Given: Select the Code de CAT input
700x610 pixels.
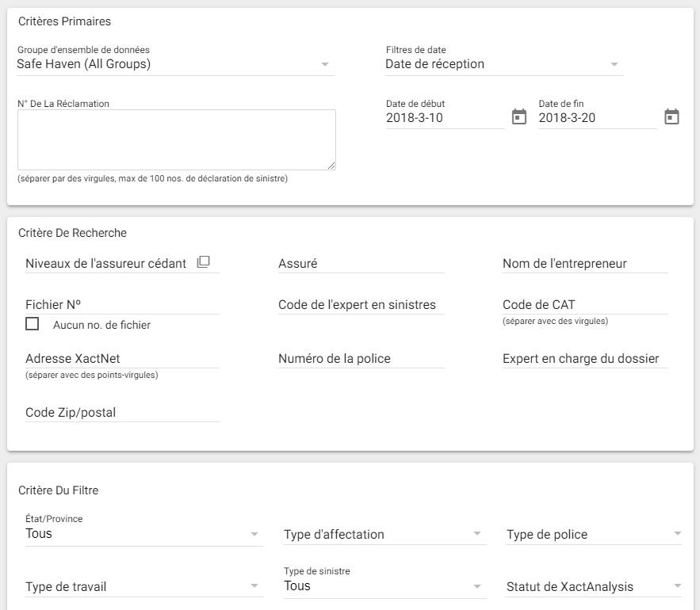Looking at the screenshot, I should tap(584, 305).
